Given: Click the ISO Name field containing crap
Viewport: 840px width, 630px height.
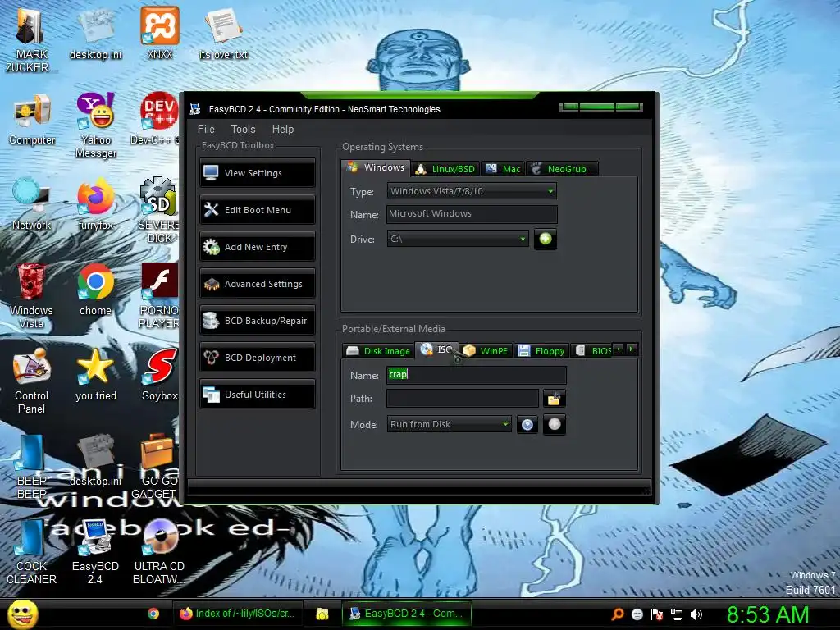Looking at the screenshot, I should click(x=477, y=374).
